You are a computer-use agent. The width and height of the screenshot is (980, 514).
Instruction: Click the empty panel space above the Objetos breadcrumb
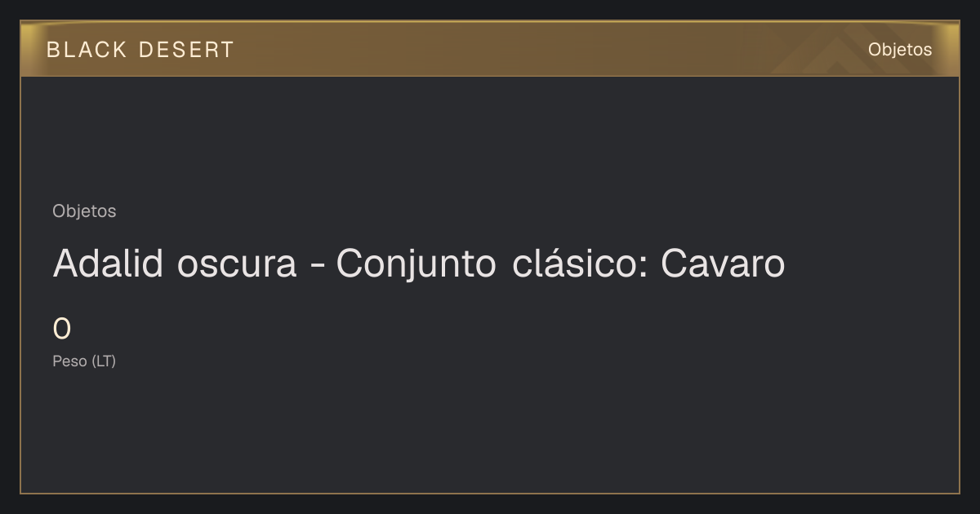point(490,139)
